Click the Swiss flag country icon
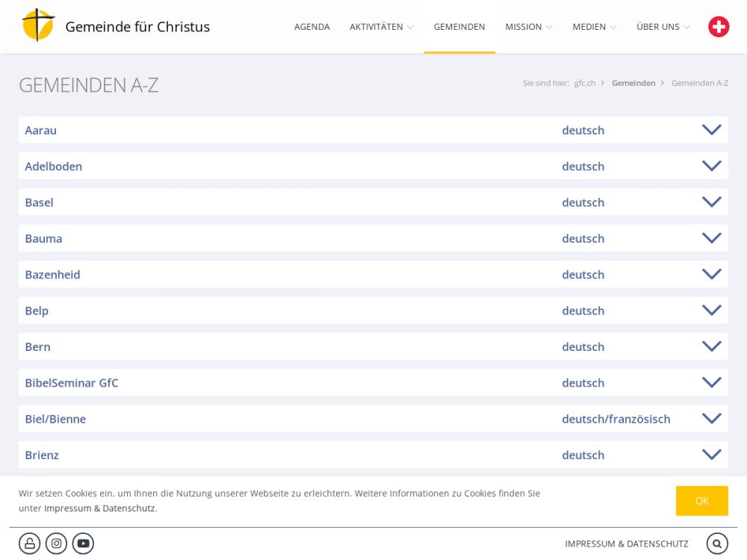Screen dimensions: 747x560 click(x=719, y=27)
